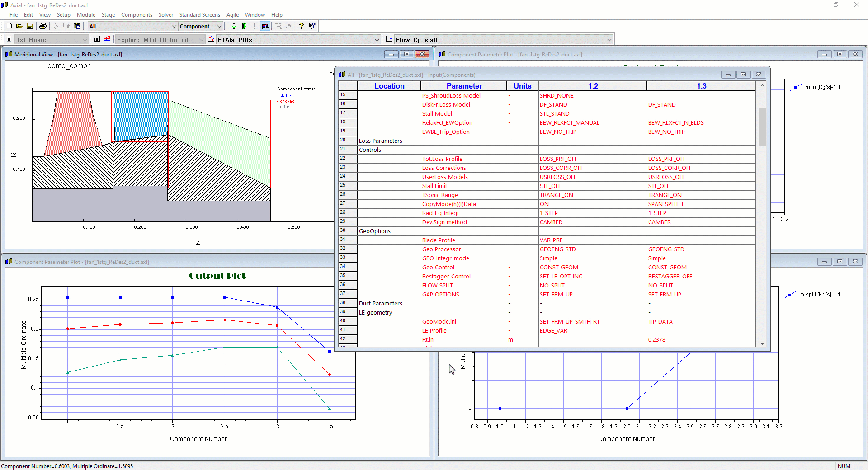Save the project using the floppy disk icon

click(x=30, y=26)
